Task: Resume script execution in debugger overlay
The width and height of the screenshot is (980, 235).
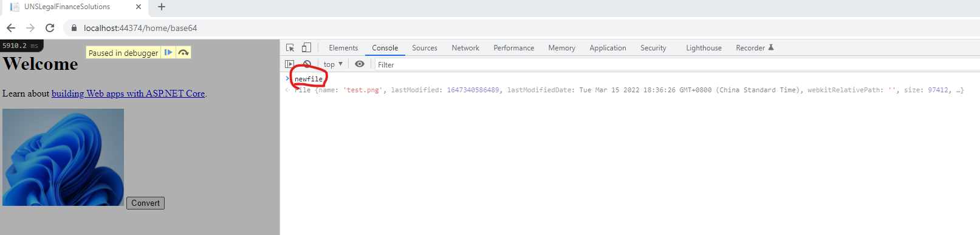Action: pos(168,53)
